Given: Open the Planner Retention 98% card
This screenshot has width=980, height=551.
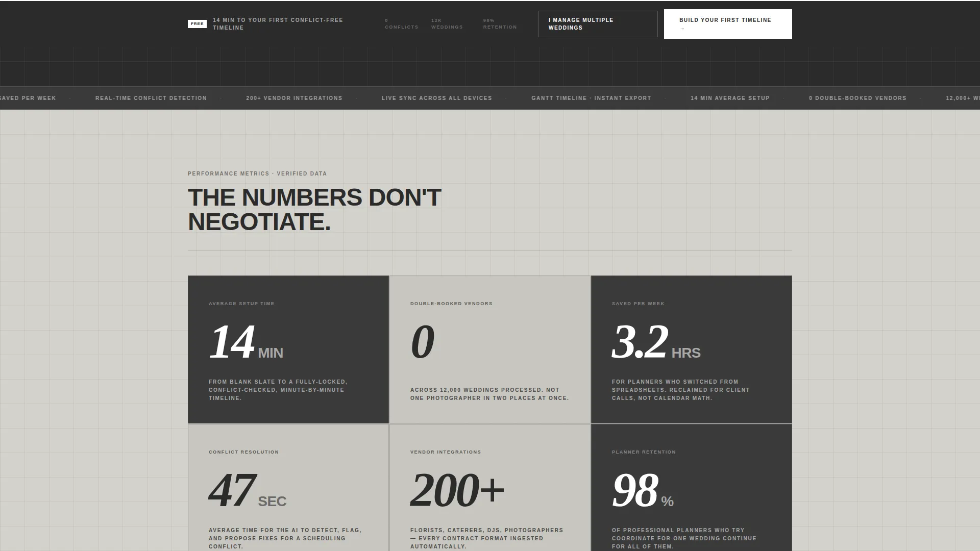Looking at the screenshot, I should coord(692,488).
